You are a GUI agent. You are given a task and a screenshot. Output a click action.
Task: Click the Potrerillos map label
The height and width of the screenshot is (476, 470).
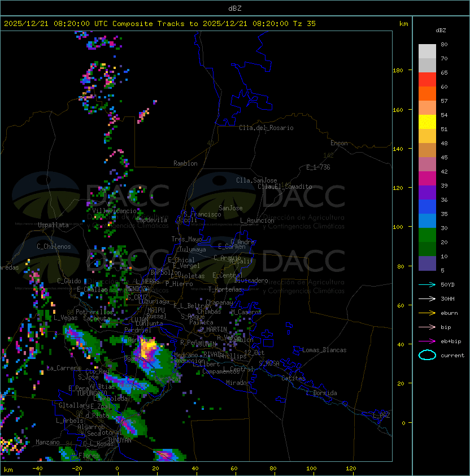pos(94,311)
